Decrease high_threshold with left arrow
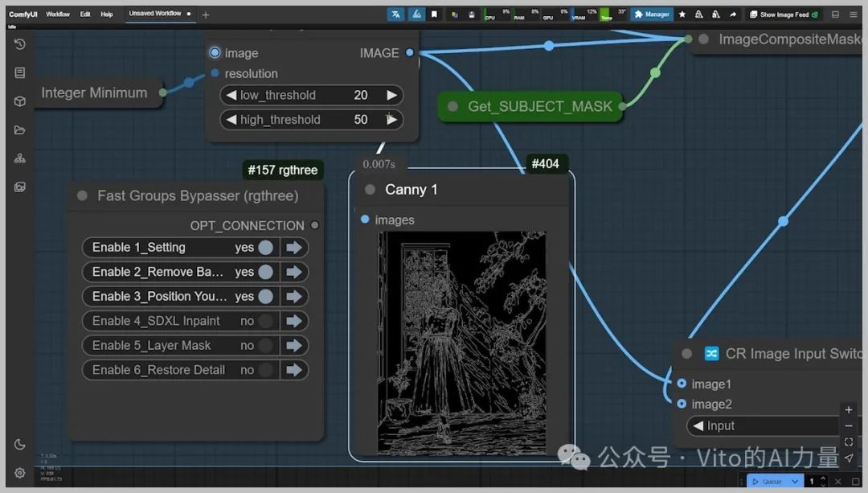Viewport: 868px width, 493px height. 231,119
